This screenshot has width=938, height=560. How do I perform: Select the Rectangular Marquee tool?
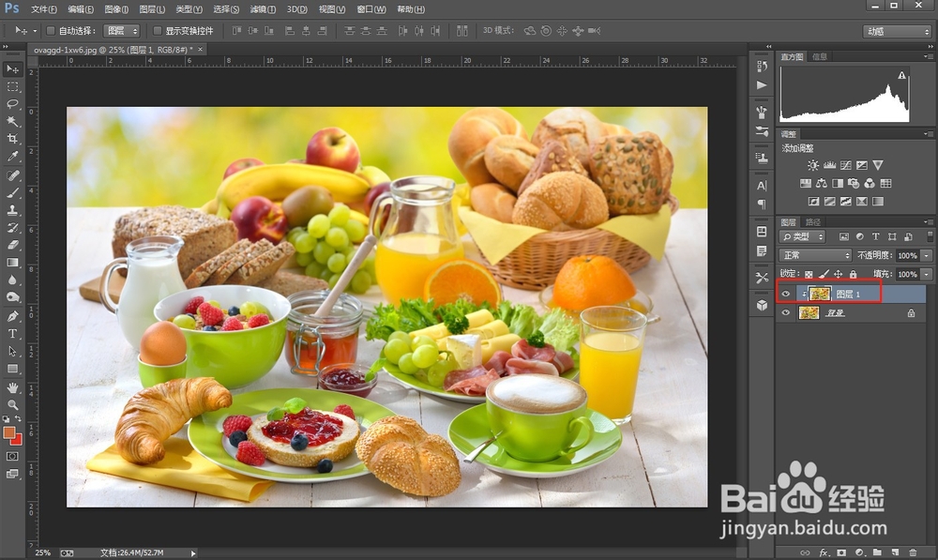point(12,86)
